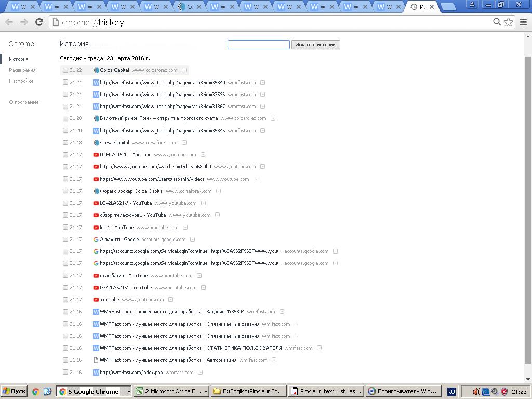Viewport: 532px width, 399px height.
Task: Click the page favicon of Авторизация entry
Action: click(x=96, y=360)
